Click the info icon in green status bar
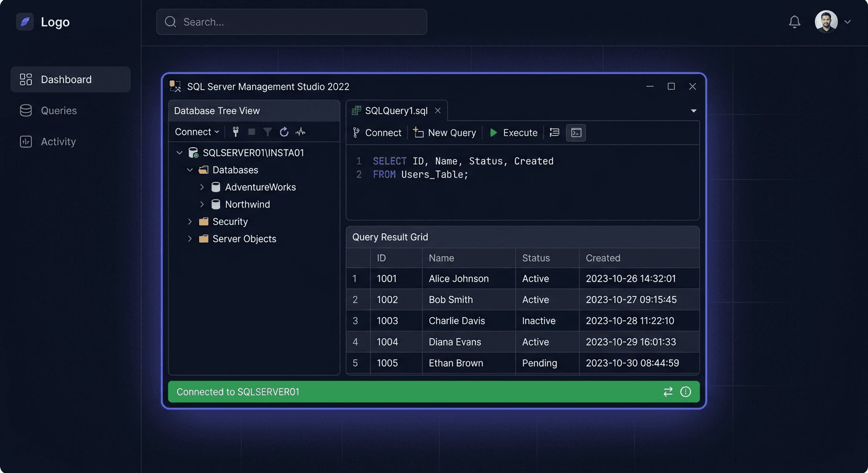 (x=686, y=392)
